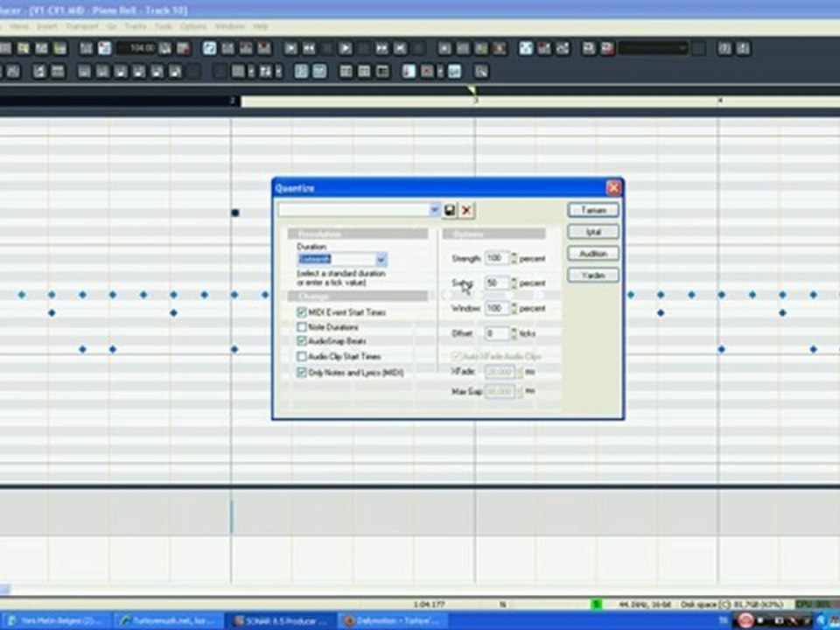Cancel the dialog with the İptal button
The image size is (840, 630).
pyautogui.click(x=593, y=232)
